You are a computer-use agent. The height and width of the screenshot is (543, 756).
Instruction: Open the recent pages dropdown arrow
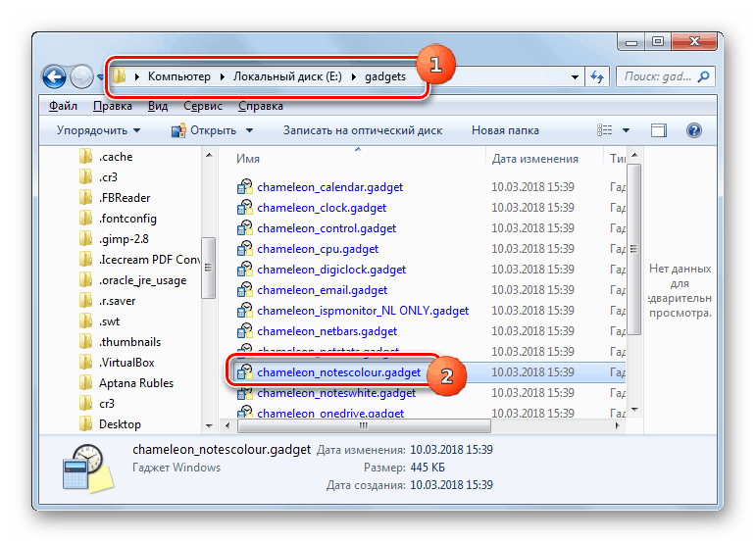click(100, 77)
